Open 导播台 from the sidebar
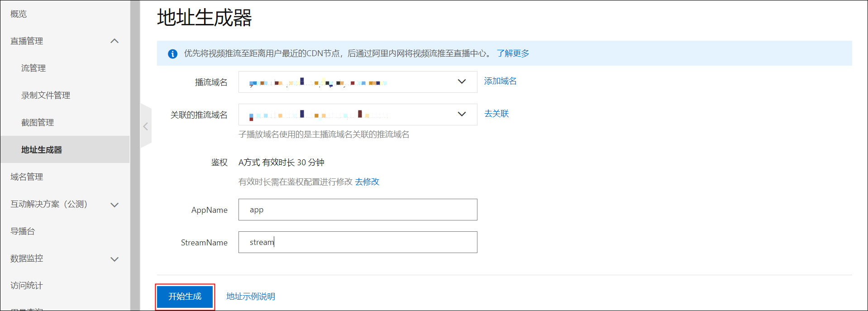 (x=23, y=231)
